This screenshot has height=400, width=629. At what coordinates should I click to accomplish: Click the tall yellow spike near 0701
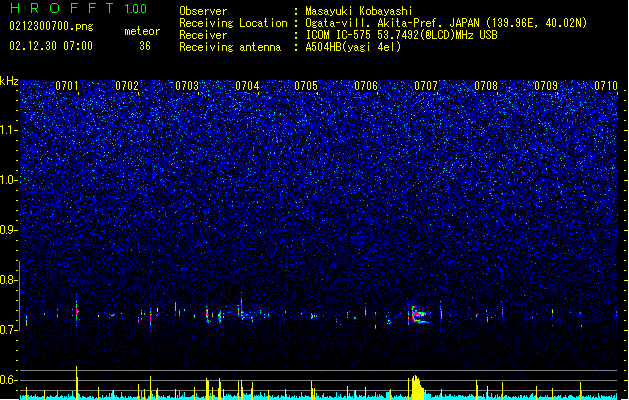(x=77, y=383)
